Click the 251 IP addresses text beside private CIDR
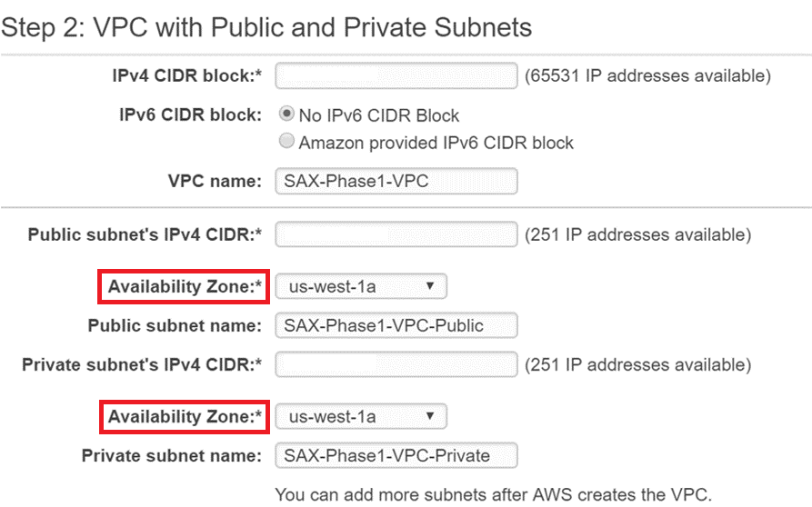Image resolution: width=812 pixels, height=507 pixels. coord(637,365)
